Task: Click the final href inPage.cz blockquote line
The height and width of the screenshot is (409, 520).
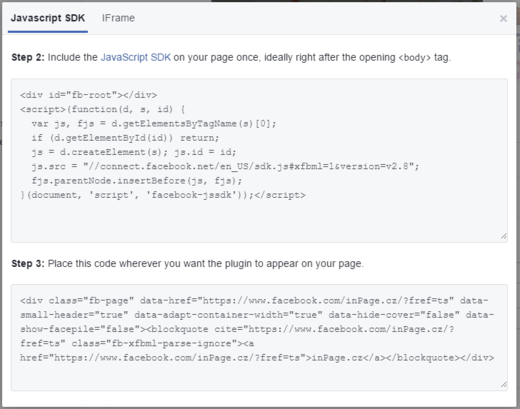Action: (x=257, y=358)
